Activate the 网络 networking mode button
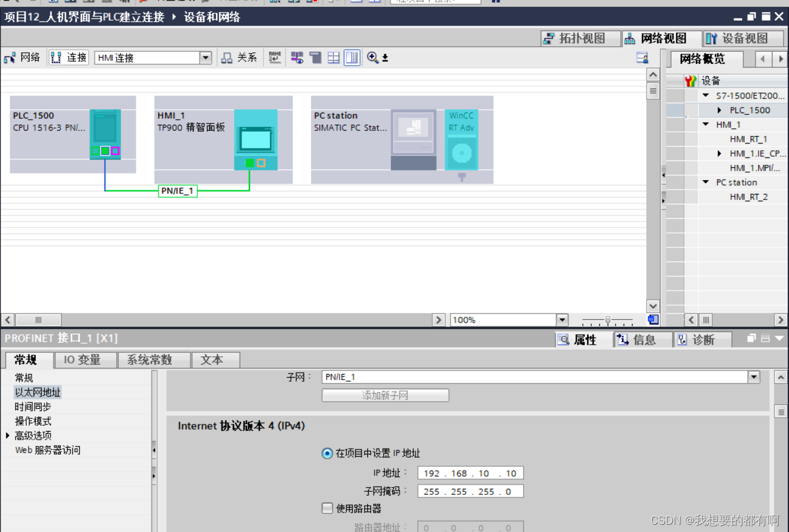This screenshot has height=532, width=789. [x=22, y=58]
